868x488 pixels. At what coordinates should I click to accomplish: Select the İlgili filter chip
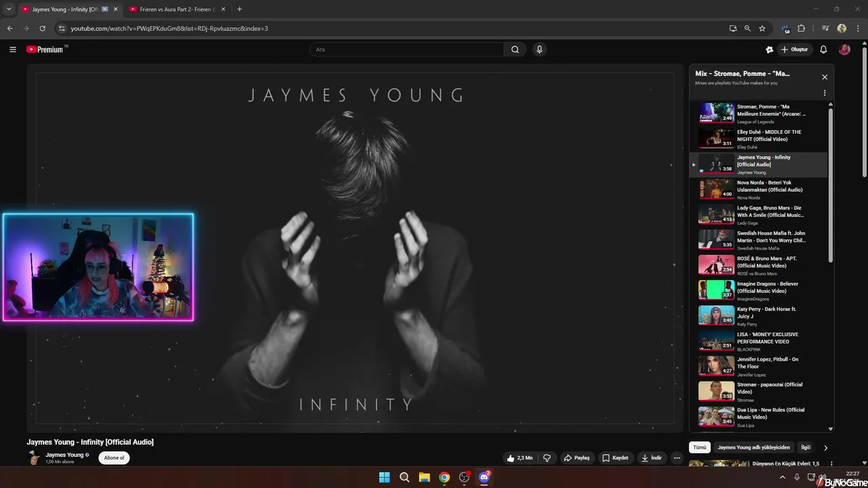tap(806, 447)
